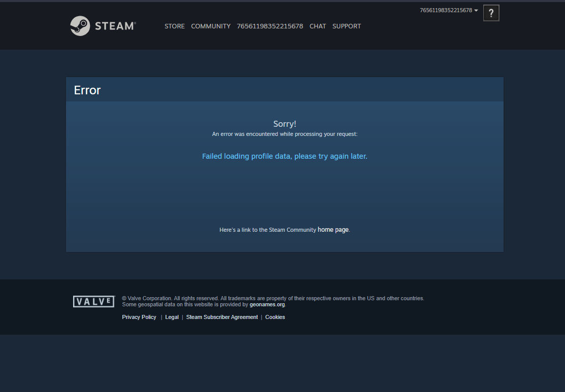
Task: Open the Legal link in footer
Action: pyautogui.click(x=172, y=317)
